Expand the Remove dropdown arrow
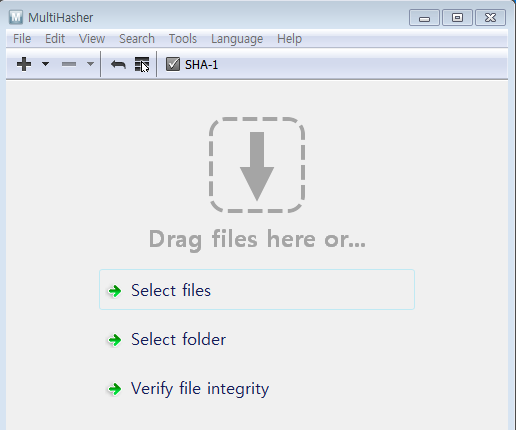Screen dimensions: 516x430 coord(90,64)
